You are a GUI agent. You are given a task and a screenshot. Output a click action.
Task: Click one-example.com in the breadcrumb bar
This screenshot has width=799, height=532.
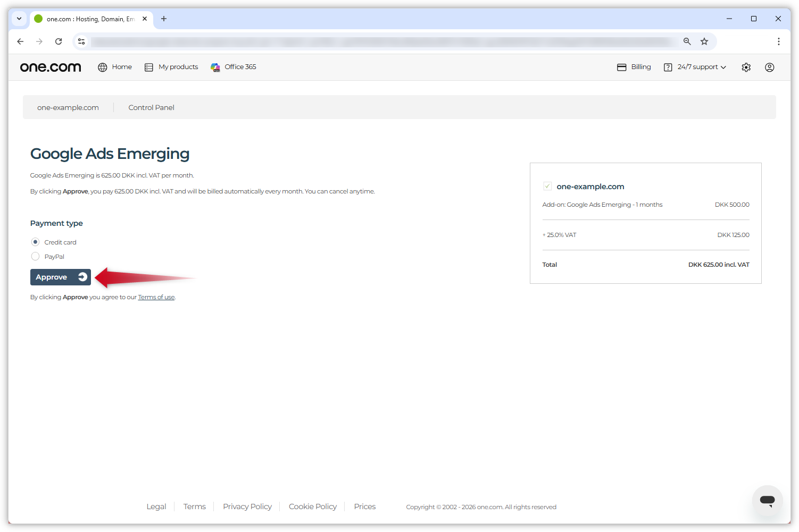[x=68, y=107]
